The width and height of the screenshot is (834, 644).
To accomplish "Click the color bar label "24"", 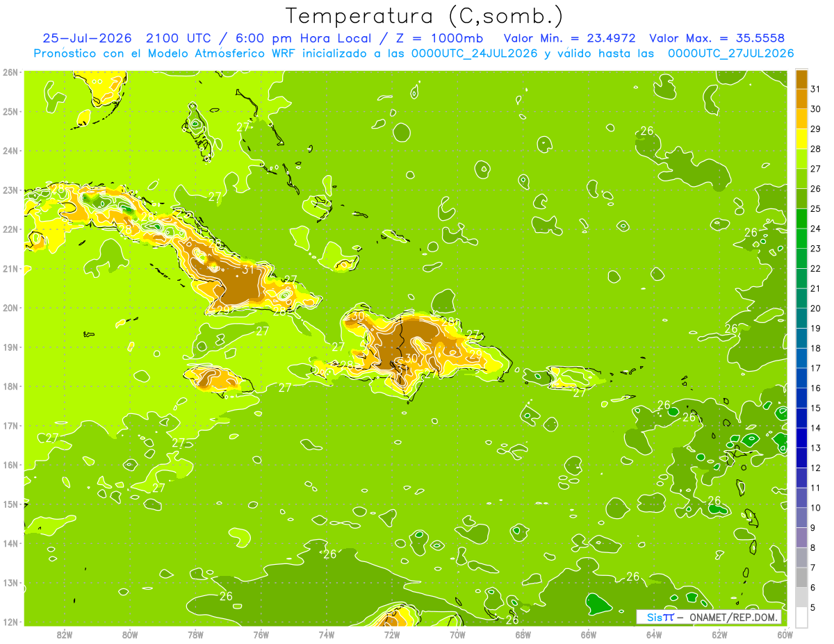I will 816,229.
